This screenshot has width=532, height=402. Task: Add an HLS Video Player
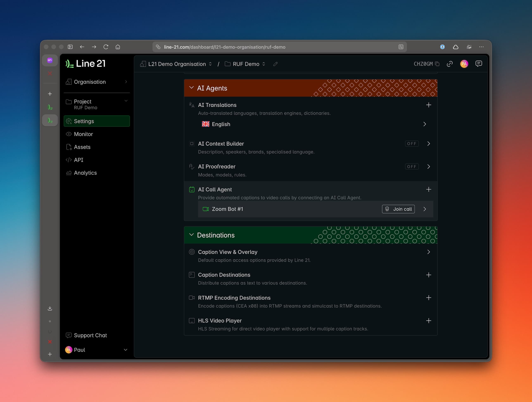428,321
